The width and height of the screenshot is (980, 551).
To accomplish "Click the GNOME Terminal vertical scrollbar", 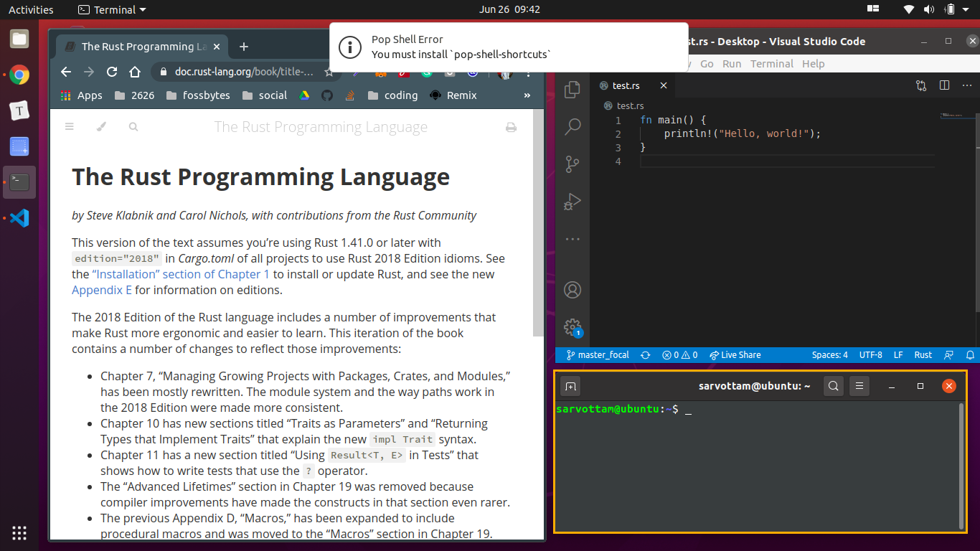I will click(x=961, y=466).
